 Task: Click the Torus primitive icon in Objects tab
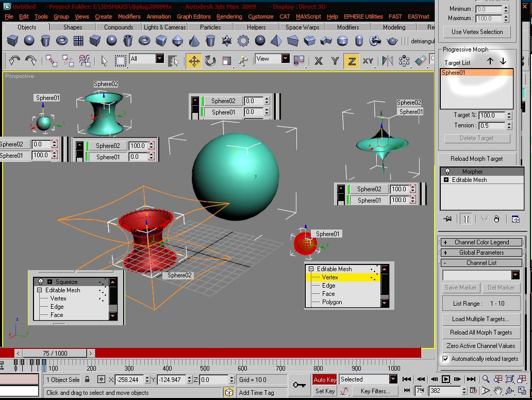tap(62, 41)
